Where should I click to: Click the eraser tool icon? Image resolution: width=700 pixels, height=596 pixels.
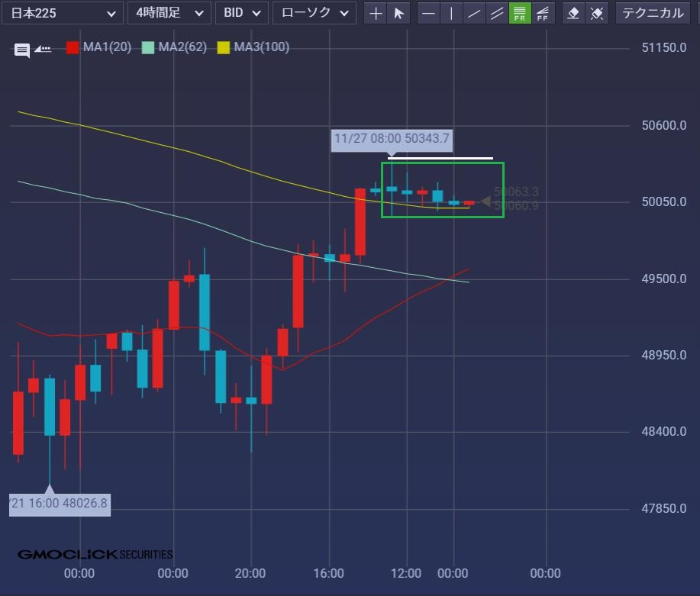(x=575, y=13)
